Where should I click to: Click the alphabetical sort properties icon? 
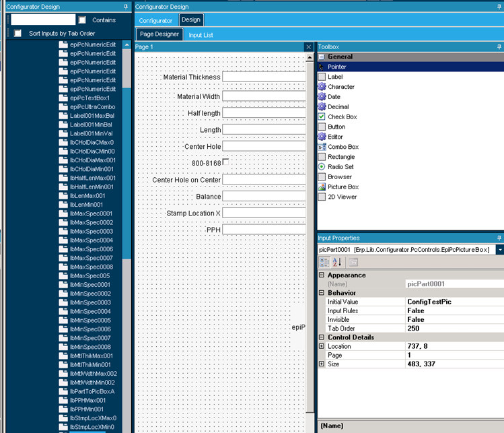tap(337, 262)
